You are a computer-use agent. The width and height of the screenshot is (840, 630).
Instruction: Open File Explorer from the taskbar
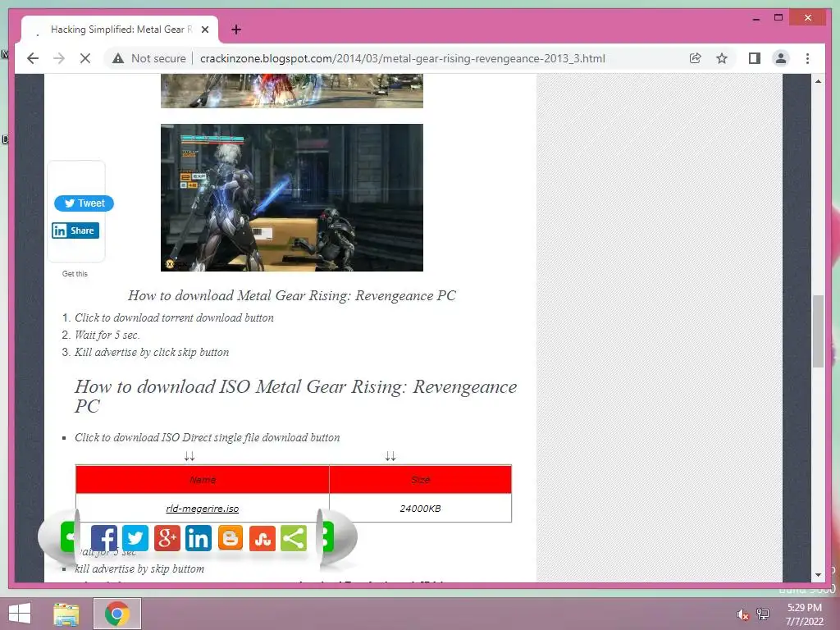point(66,614)
